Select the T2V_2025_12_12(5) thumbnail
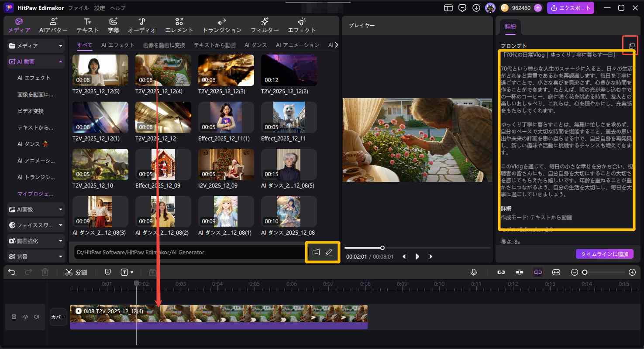 point(100,70)
